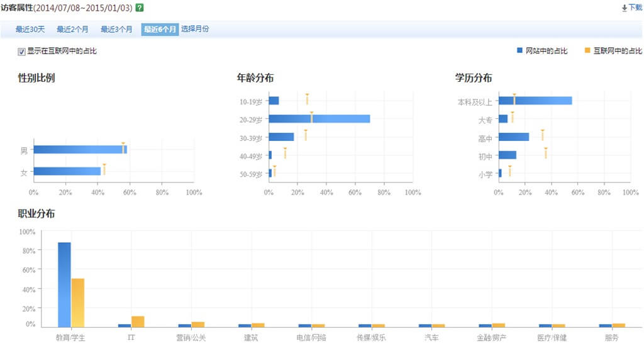Click the 访客属性 date range title

click(67, 8)
